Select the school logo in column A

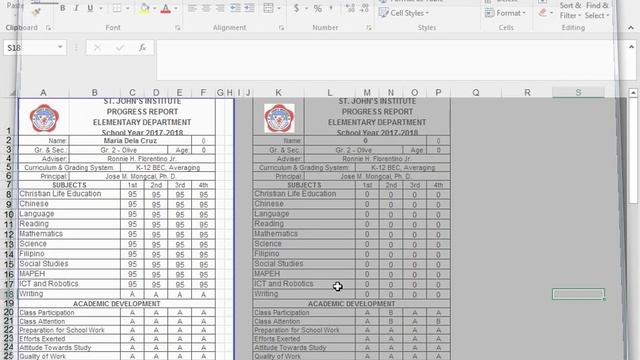[44, 118]
